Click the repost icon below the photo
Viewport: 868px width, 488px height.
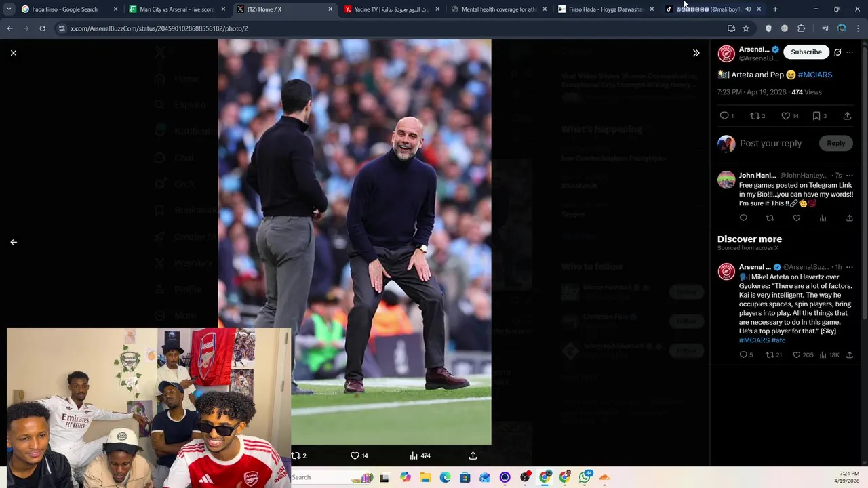pyautogui.click(x=296, y=455)
